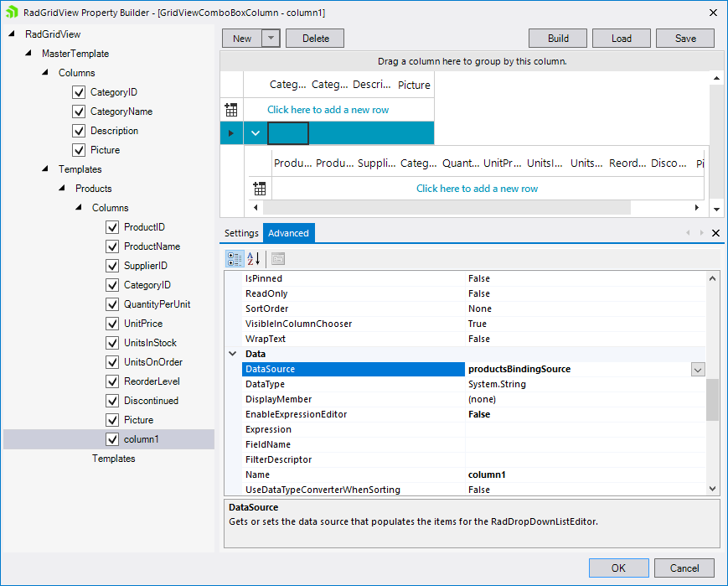This screenshot has width=728, height=586.
Task: Click the left tab-scroll arrow beside the panel X
Action: (x=688, y=233)
